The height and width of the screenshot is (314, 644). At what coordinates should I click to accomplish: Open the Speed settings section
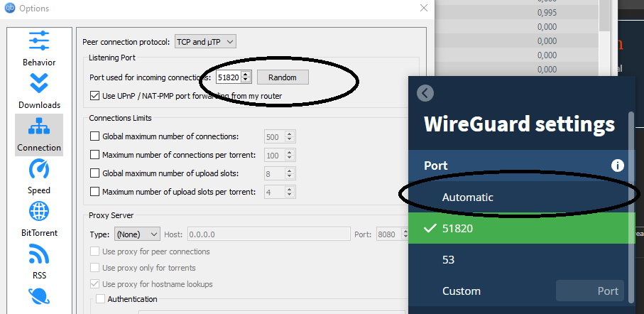[39, 177]
